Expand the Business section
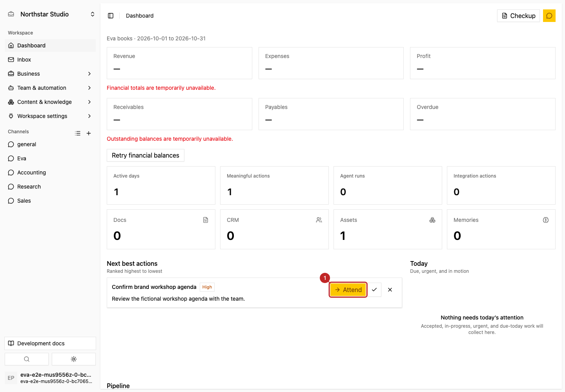The image size is (565, 392). (50, 74)
